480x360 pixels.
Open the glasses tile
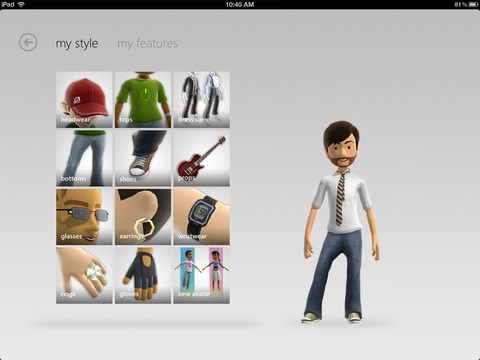[x=84, y=217]
